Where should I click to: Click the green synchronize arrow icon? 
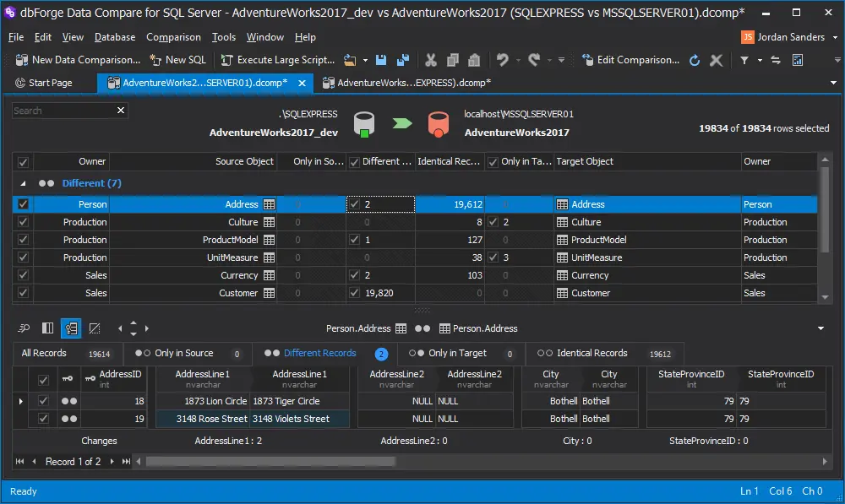(x=401, y=123)
